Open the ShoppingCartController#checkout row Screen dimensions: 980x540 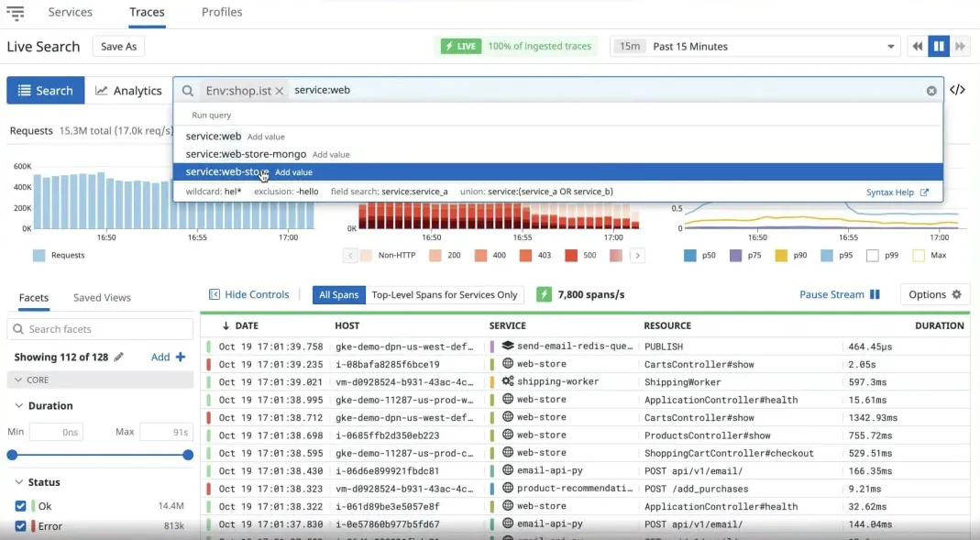click(585, 453)
